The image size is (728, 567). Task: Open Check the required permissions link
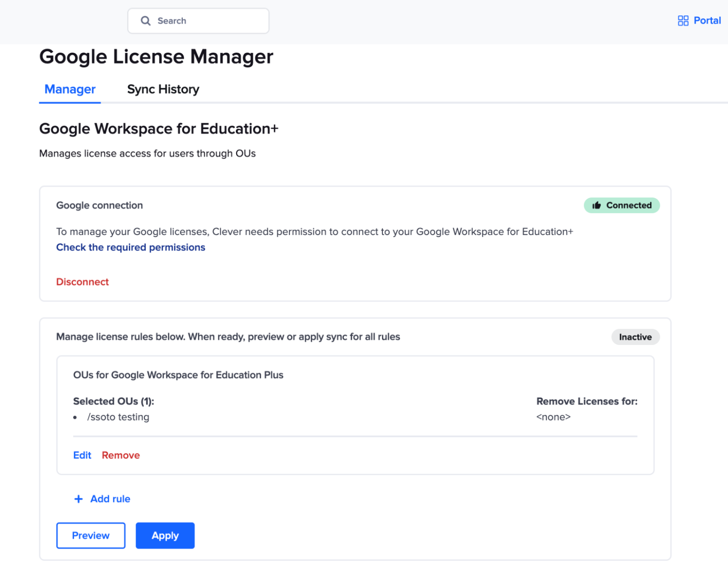point(131,247)
